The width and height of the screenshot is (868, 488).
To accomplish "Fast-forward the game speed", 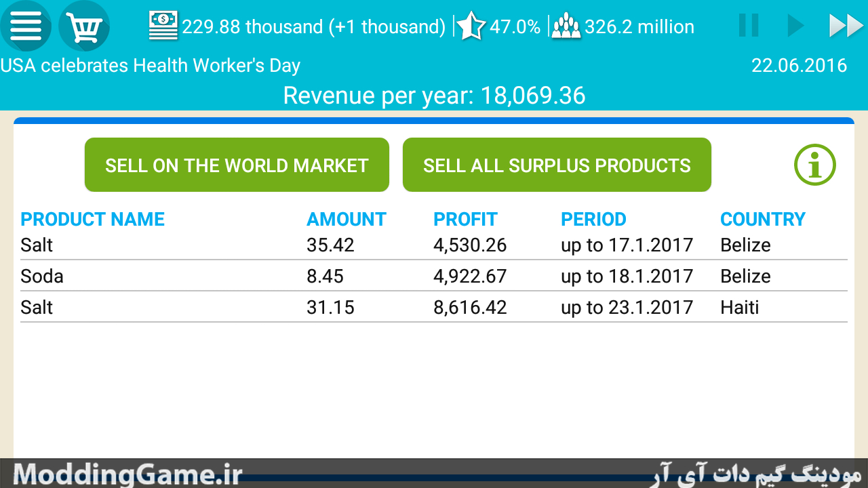I will tap(846, 26).
